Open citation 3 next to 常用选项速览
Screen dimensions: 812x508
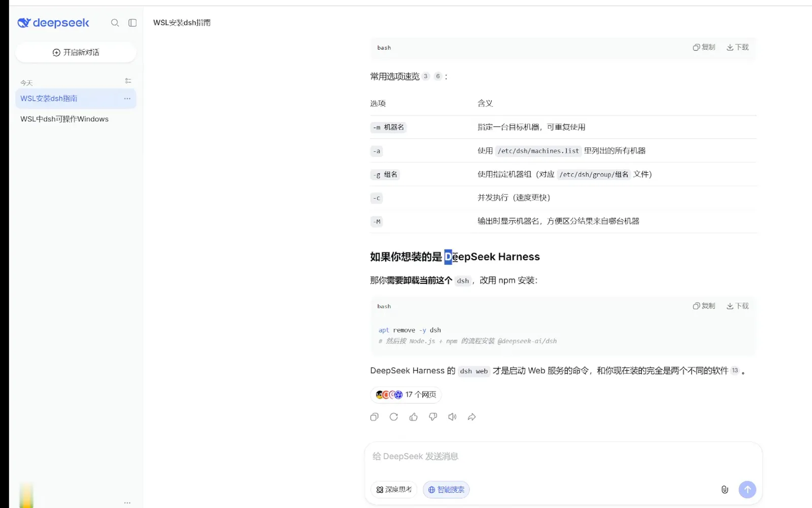pos(425,77)
